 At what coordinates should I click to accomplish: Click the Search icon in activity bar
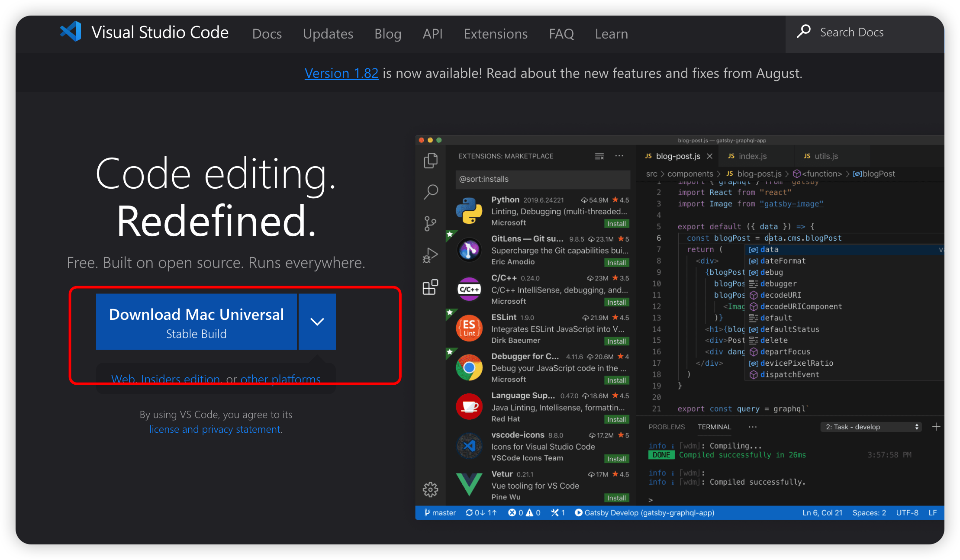pyautogui.click(x=432, y=192)
